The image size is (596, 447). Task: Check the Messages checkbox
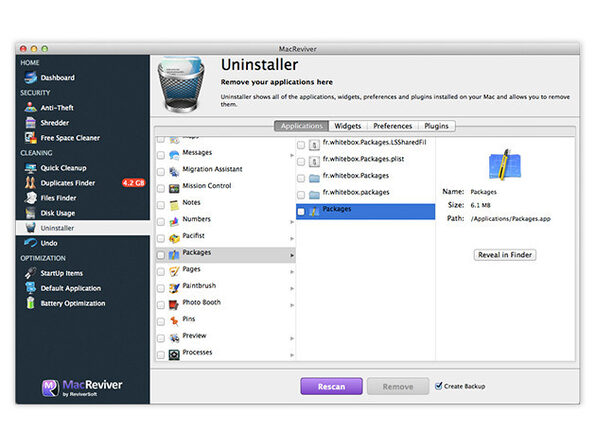pyautogui.click(x=161, y=155)
